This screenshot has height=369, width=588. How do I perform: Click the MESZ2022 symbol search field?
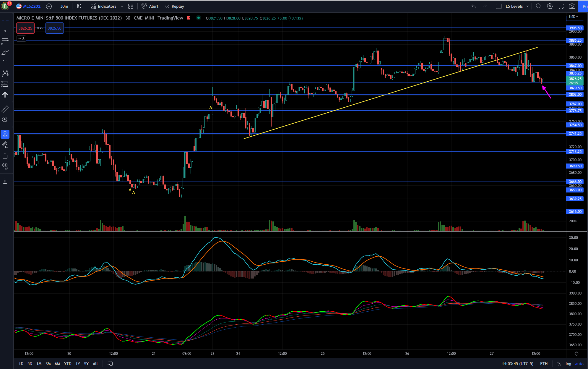[x=32, y=6]
